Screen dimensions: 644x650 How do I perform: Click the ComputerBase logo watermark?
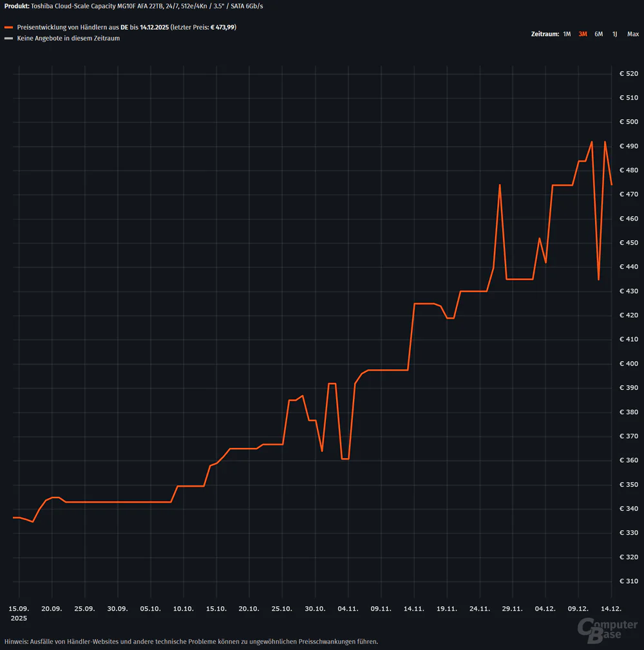[x=609, y=629]
